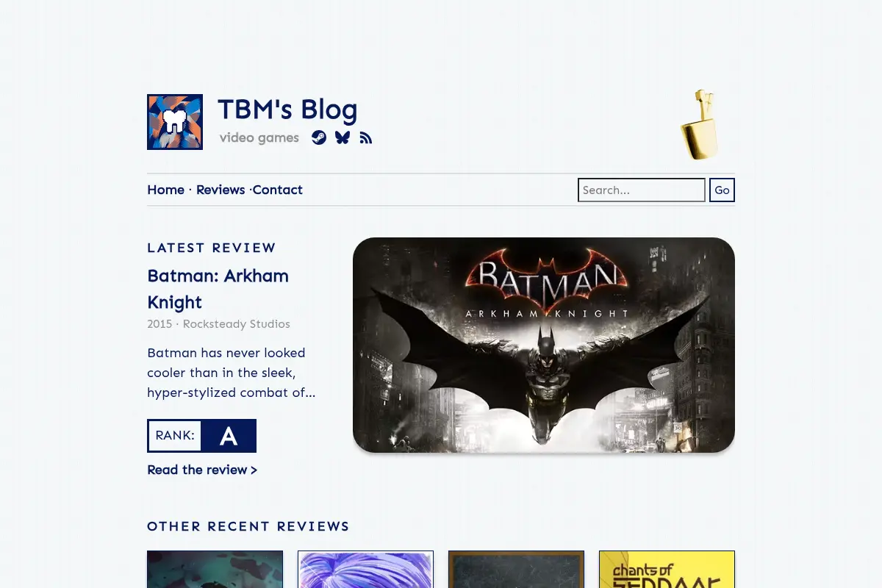Open the Reviews menu item

tap(220, 190)
